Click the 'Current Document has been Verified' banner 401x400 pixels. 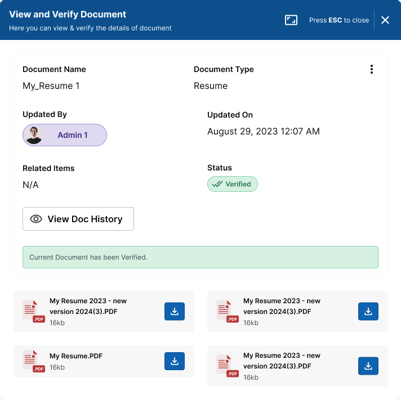(200, 257)
